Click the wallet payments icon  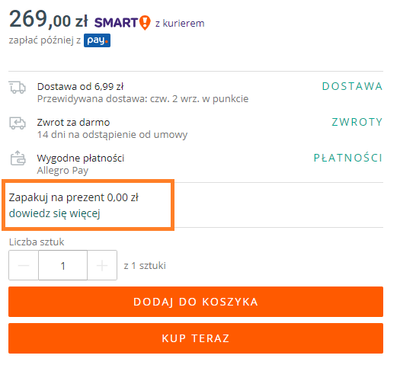18,158
